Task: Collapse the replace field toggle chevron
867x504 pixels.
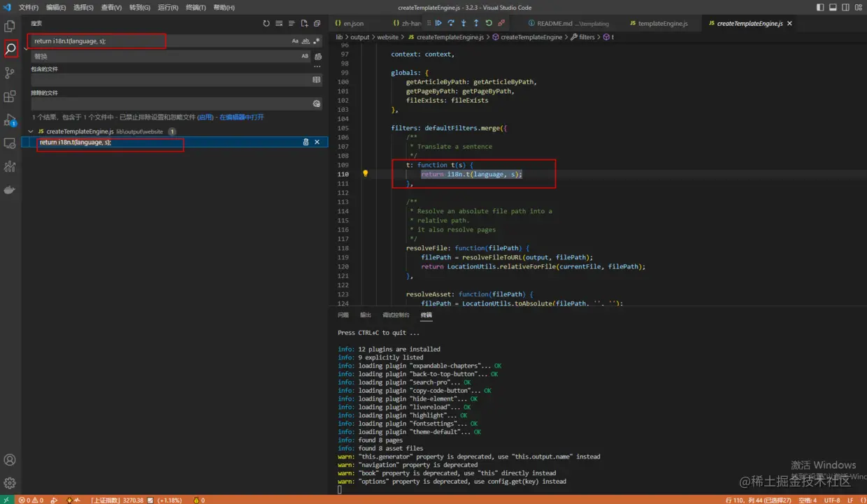Action: 25,48
